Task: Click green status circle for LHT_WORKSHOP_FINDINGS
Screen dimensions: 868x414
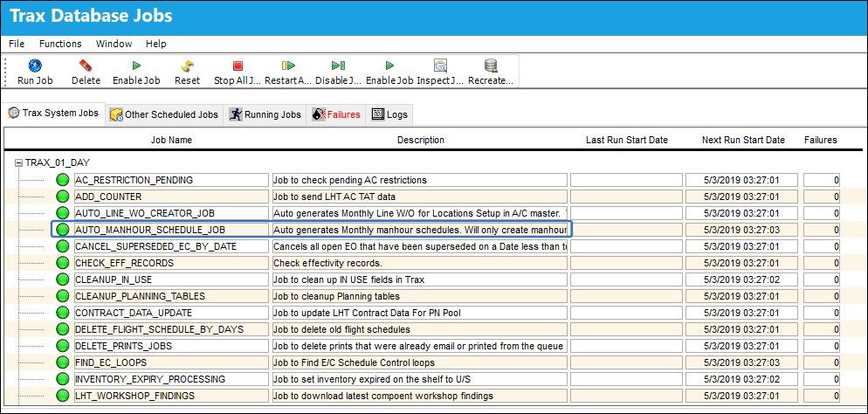Action: [x=63, y=396]
